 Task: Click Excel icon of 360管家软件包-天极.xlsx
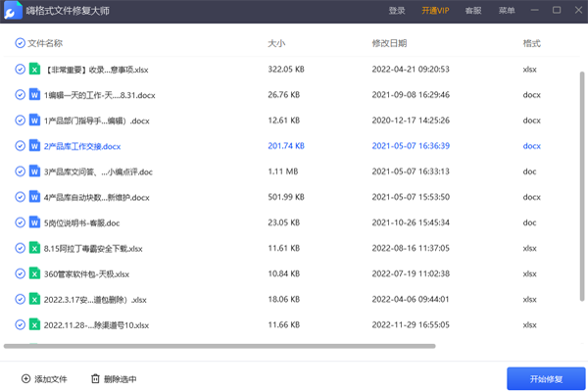click(35, 273)
